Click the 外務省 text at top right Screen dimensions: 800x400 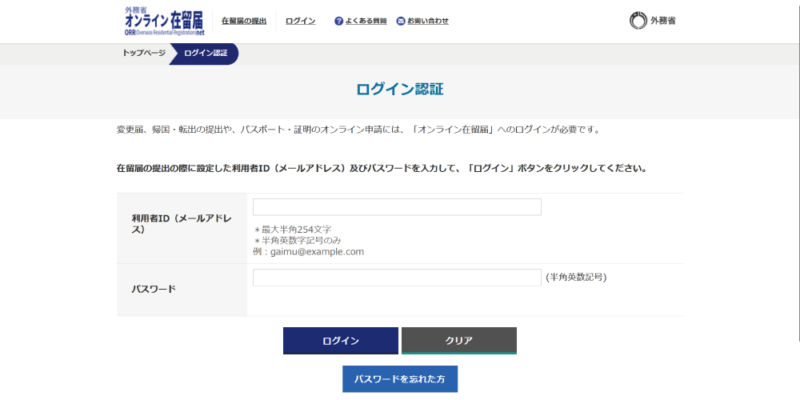(x=664, y=21)
